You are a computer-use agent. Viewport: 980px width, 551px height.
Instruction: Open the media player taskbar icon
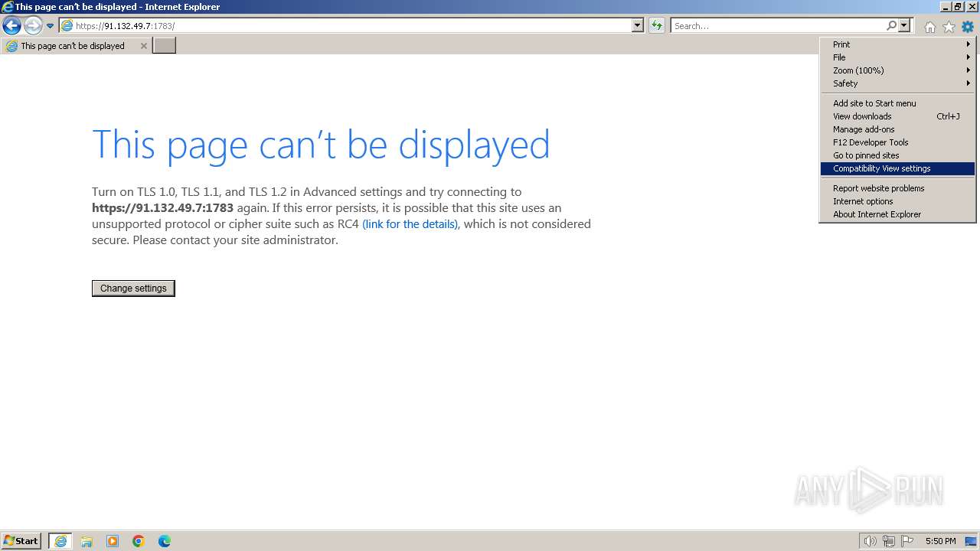point(113,541)
